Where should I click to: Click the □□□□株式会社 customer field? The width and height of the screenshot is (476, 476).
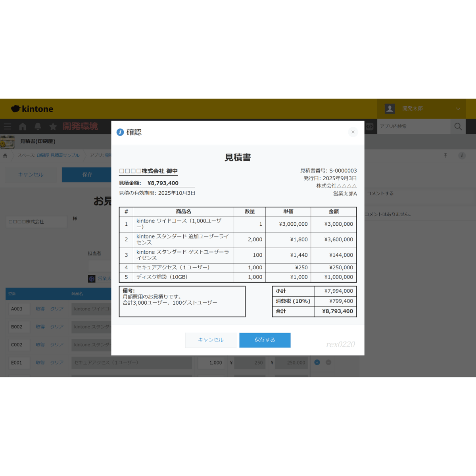pos(36,222)
